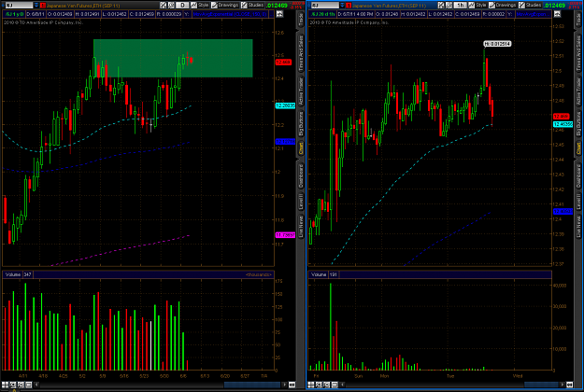Click the Studies flask icon in left chart
This screenshot has width=584, height=392.
[244, 6]
